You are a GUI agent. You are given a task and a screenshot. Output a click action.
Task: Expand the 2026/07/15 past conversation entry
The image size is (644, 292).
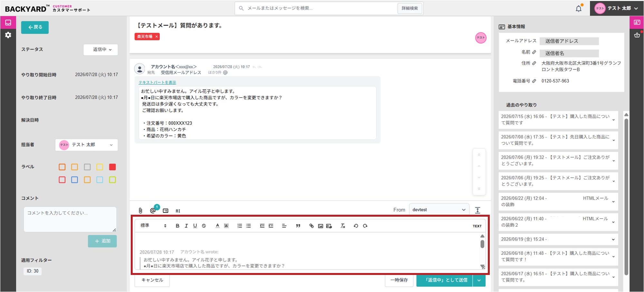[x=558, y=120]
